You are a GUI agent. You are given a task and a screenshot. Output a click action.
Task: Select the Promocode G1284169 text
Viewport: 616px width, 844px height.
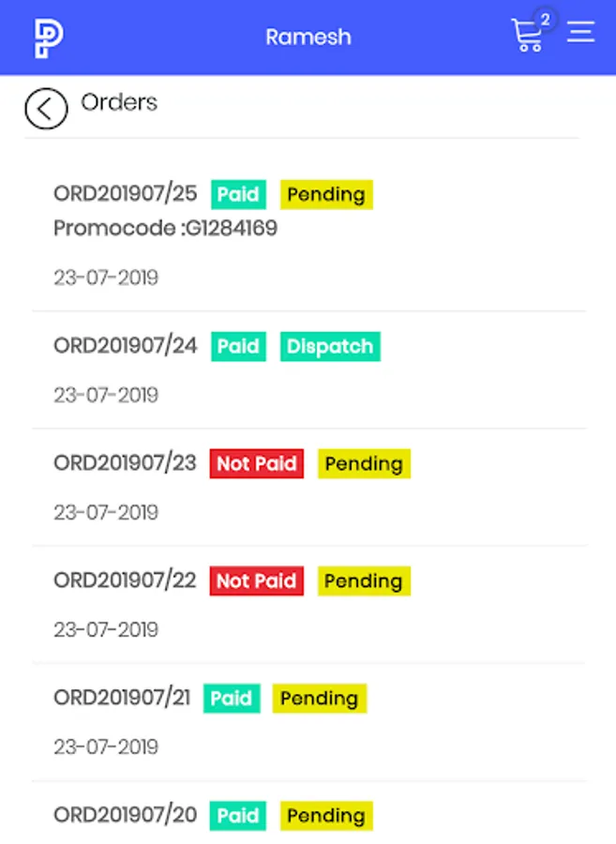click(166, 228)
